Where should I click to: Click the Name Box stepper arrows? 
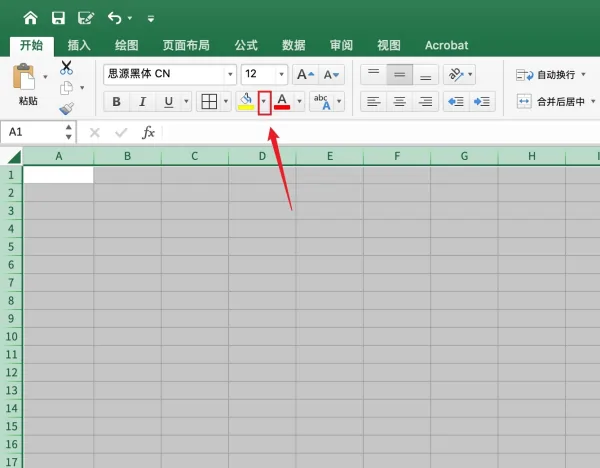(68, 132)
